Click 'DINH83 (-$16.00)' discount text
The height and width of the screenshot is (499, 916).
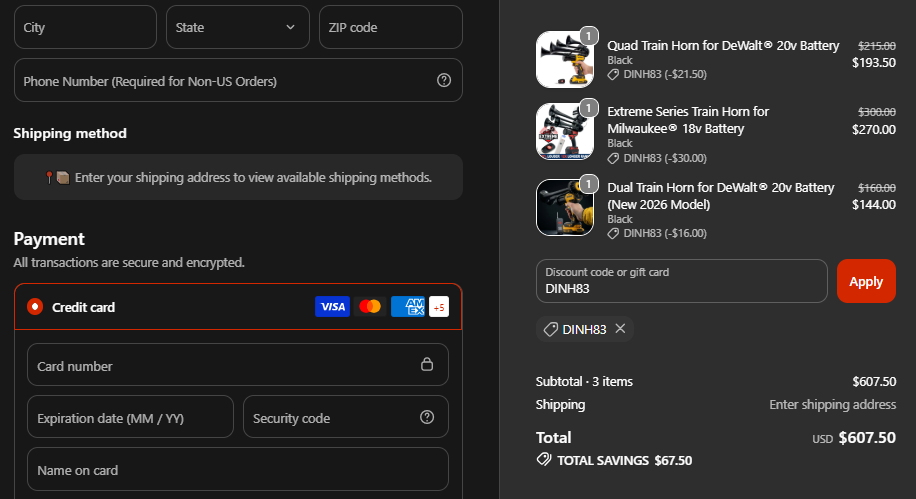click(x=665, y=234)
